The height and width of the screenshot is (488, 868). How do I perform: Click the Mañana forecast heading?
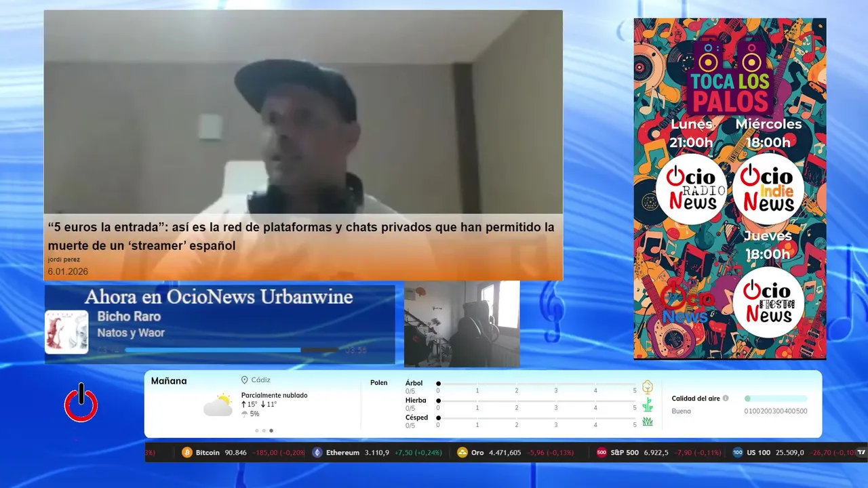click(169, 381)
